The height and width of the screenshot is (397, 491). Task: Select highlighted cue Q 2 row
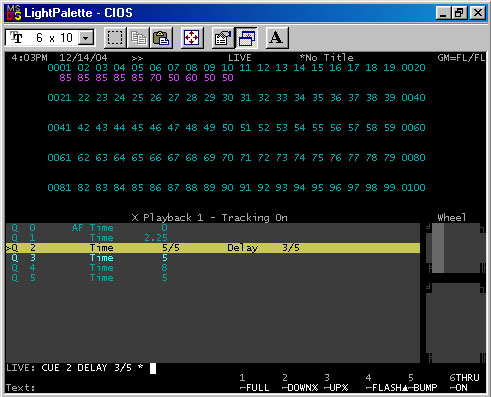213,248
